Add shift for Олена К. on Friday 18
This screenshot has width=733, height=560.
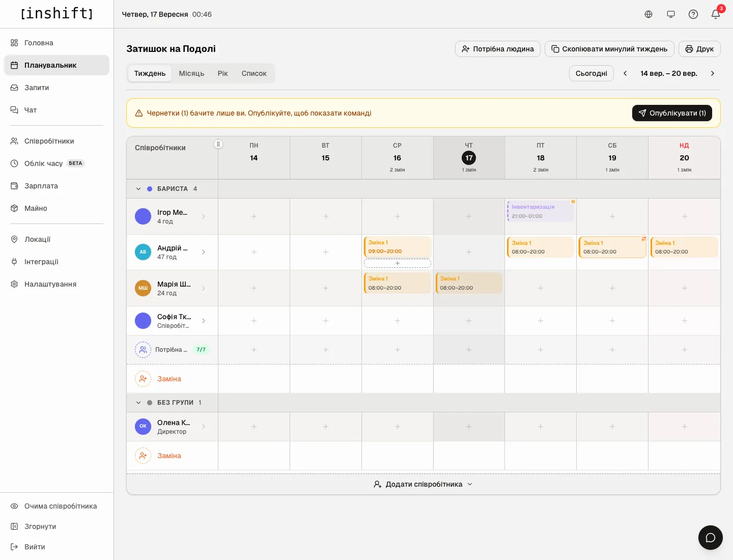[541, 427]
